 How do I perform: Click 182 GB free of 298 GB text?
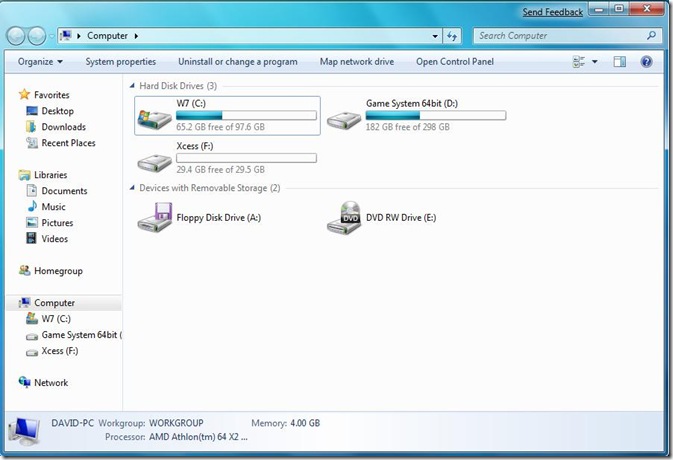tap(407, 127)
